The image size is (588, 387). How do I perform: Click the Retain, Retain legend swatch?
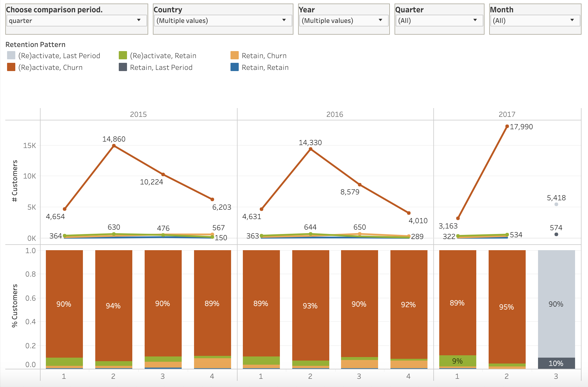point(235,67)
